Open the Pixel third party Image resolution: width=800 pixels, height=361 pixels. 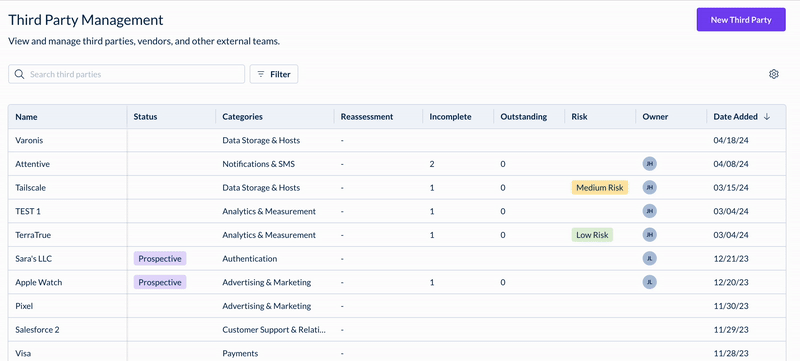pos(24,306)
